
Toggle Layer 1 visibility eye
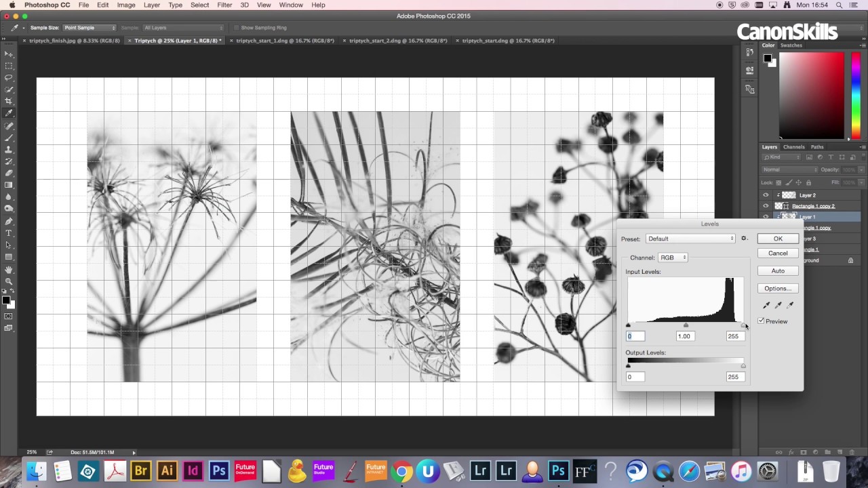[766, 217]
